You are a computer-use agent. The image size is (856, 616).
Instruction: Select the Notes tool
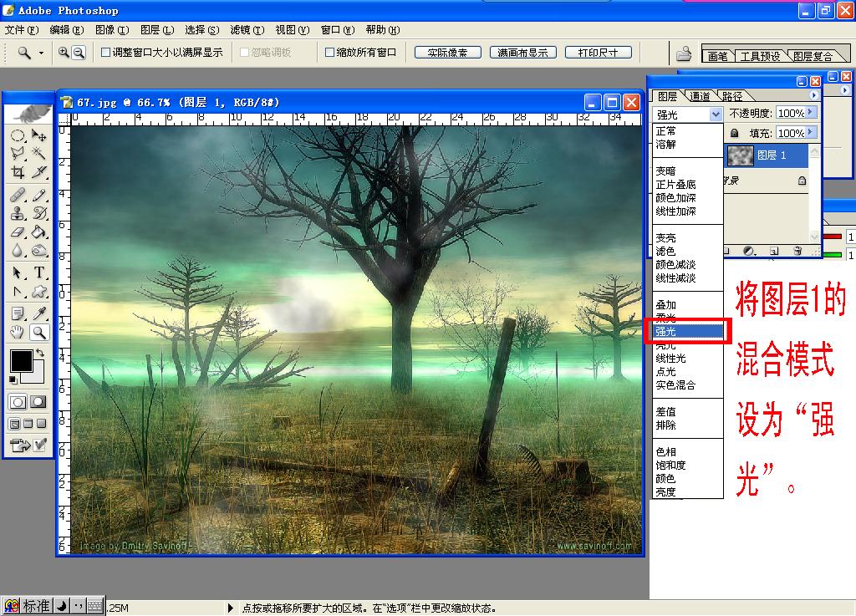18,313
